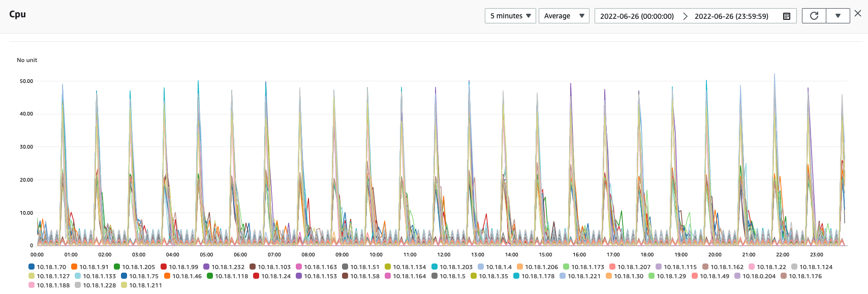Toggle legend swatch for 10.18.1.124

pyautogui.click(x=794, y=267)
